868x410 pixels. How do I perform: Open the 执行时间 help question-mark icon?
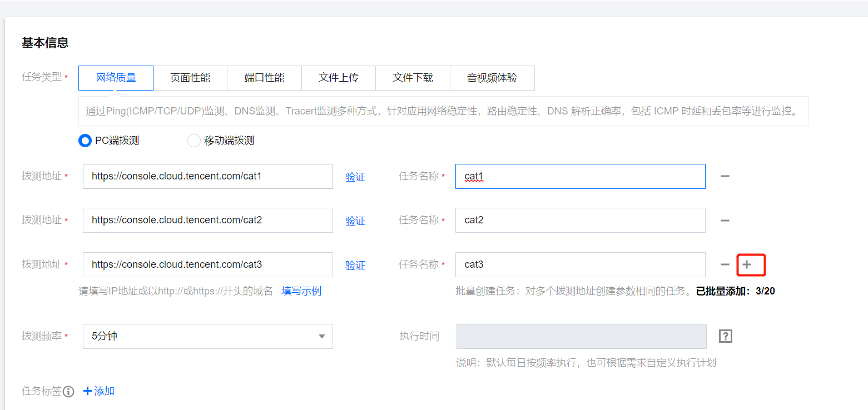click(725, 336)
